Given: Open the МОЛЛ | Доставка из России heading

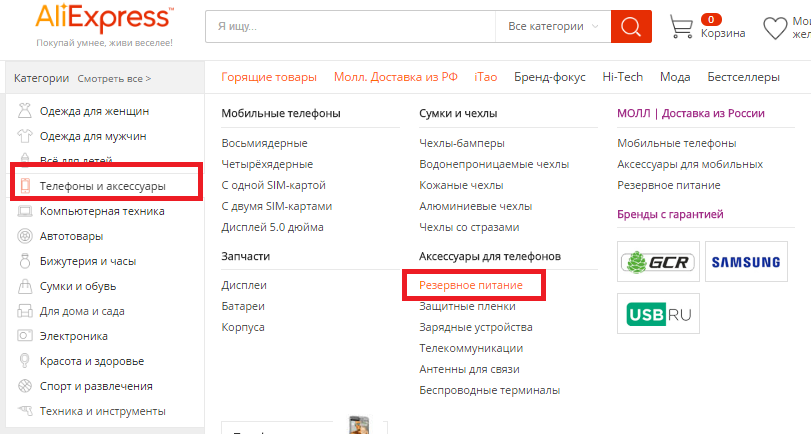Looking at the screenshot, I should click(x=690, y=113).
